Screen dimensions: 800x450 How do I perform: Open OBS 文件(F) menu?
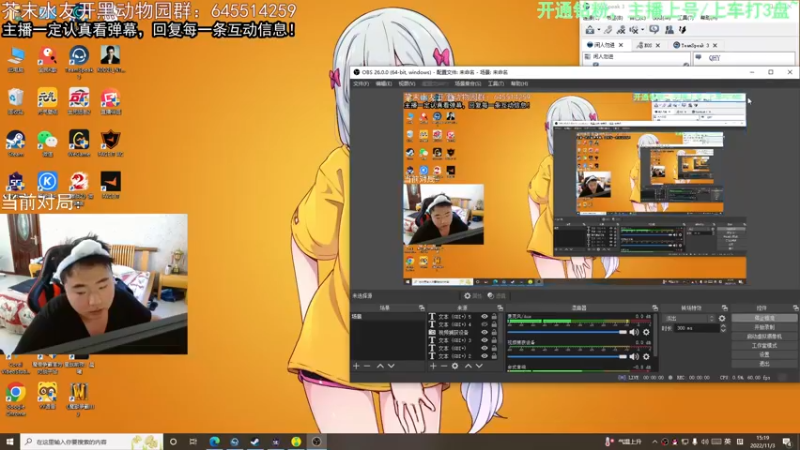[361, 84]
